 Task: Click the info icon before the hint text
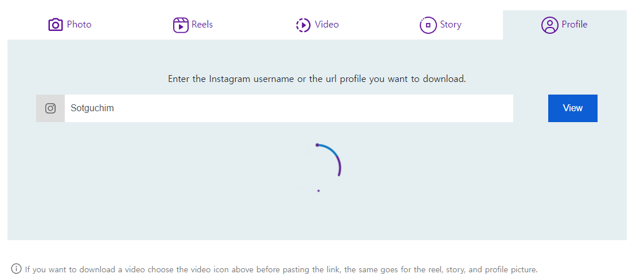(x=17, y=269)
